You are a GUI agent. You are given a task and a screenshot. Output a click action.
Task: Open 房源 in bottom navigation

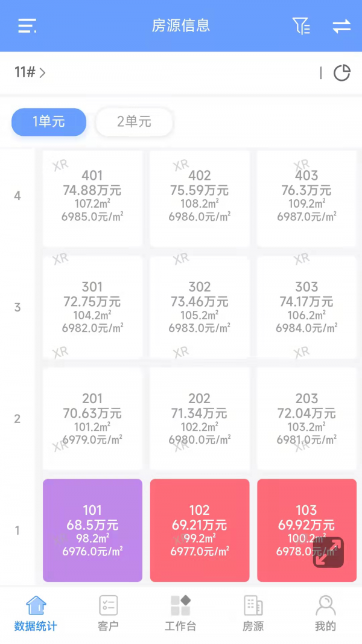[x=253, y=613]
